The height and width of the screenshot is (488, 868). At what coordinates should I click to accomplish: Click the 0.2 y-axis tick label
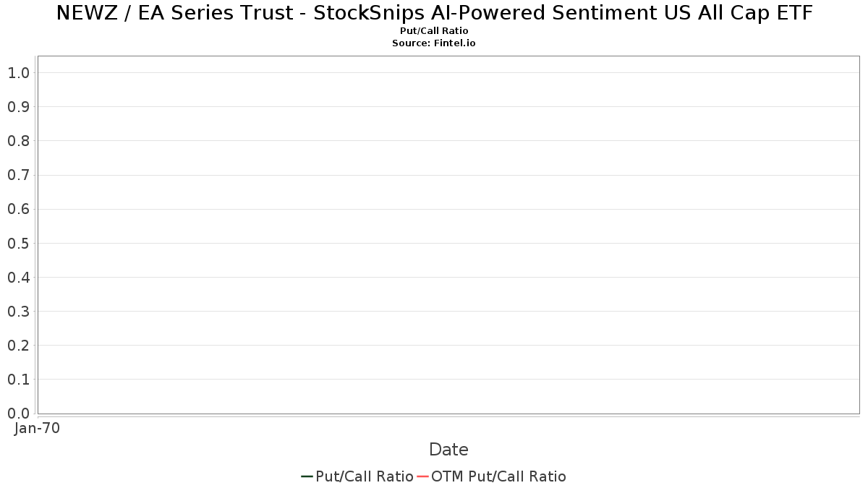(18, 346)
